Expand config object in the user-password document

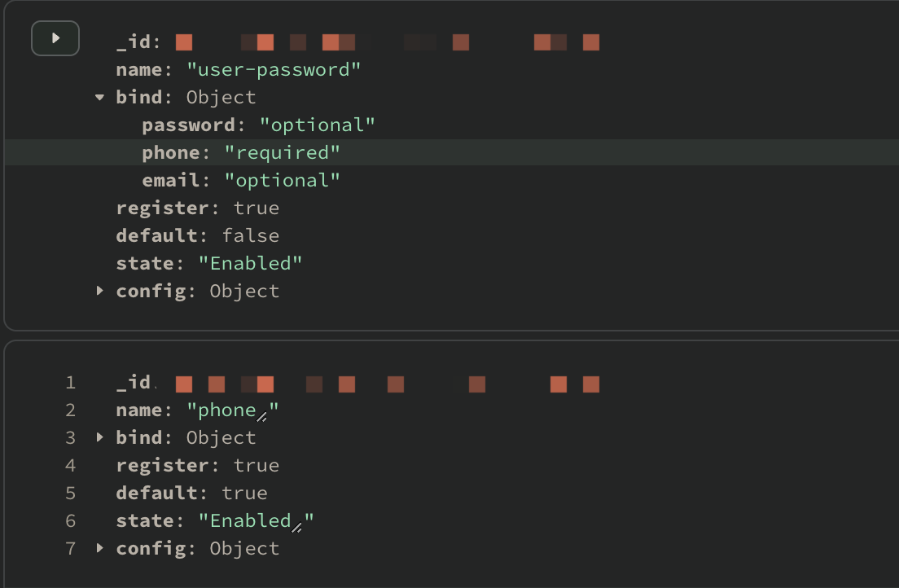coord(100,291)
